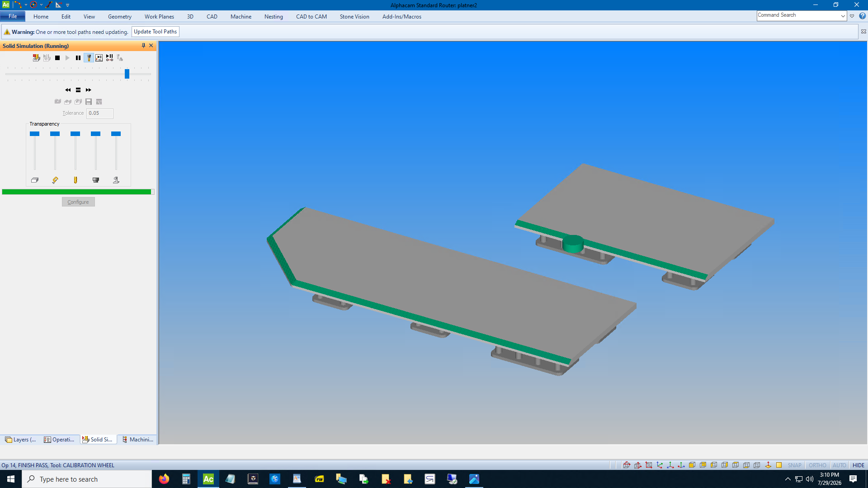This screenshot has width=868, height=488.
Task: Click the Update Tool Paths button
Action: [155, 32]
